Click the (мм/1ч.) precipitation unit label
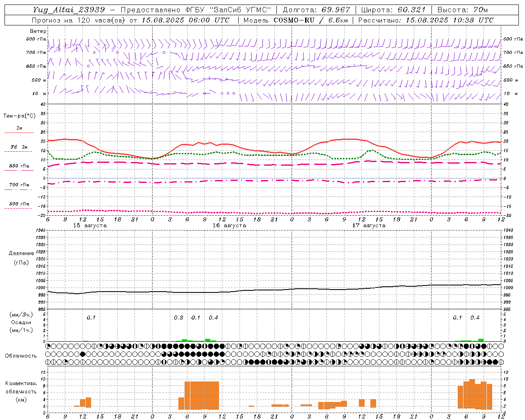 point(21,330)
